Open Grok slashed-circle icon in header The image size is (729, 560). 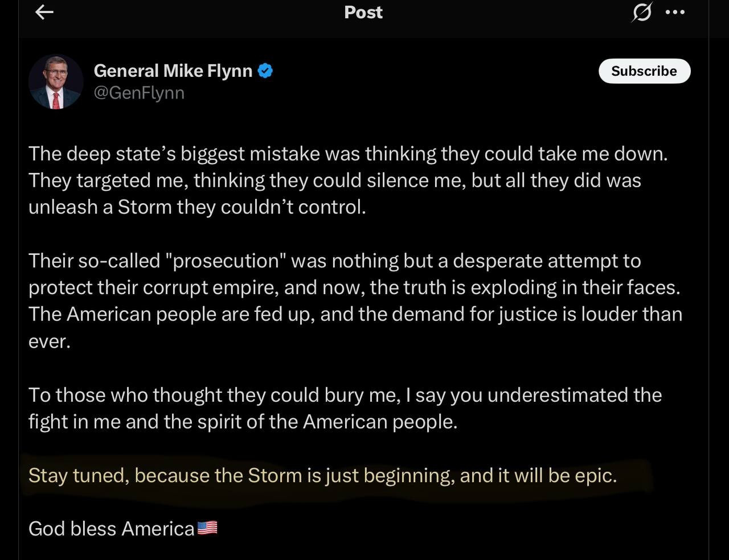click(x=641, y=13)
